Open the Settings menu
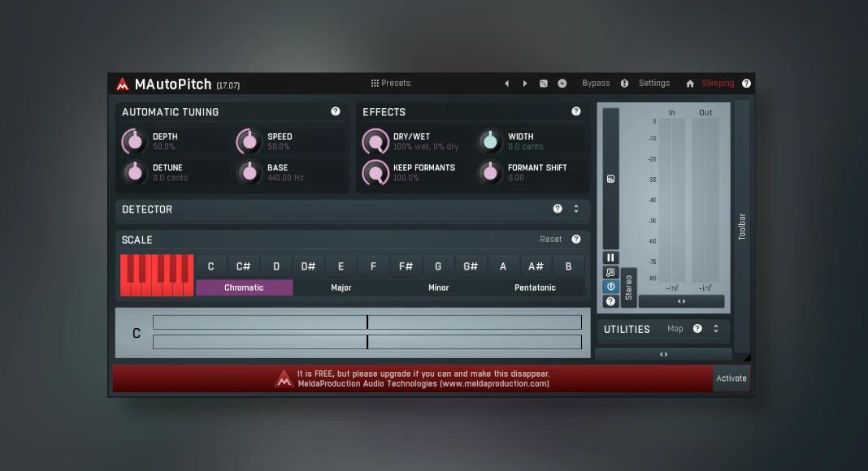 (653, 83)
